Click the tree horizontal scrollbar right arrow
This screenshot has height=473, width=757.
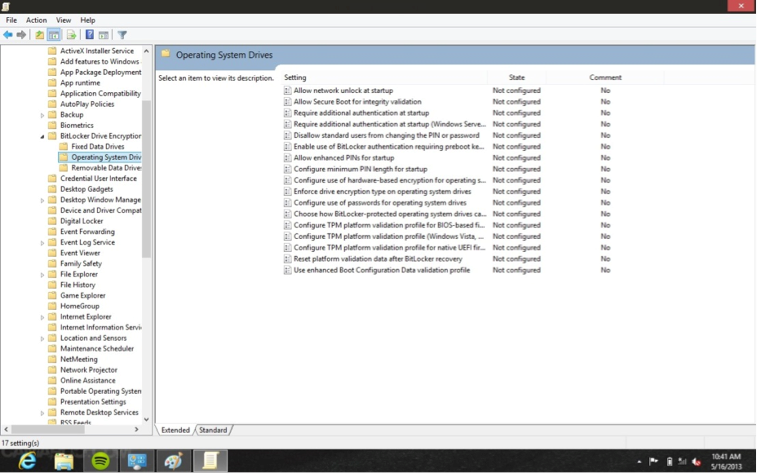(x=137, y=429)
